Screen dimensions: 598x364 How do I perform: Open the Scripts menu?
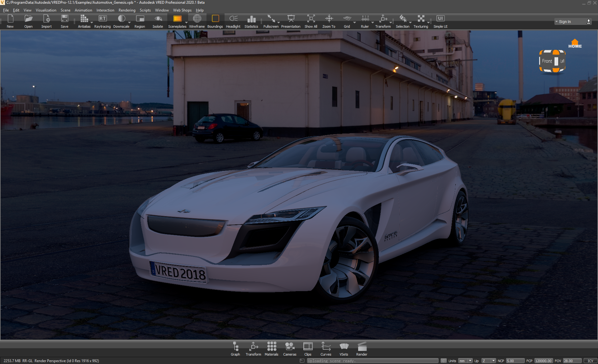pyautogui.click(x=145, y=10)
